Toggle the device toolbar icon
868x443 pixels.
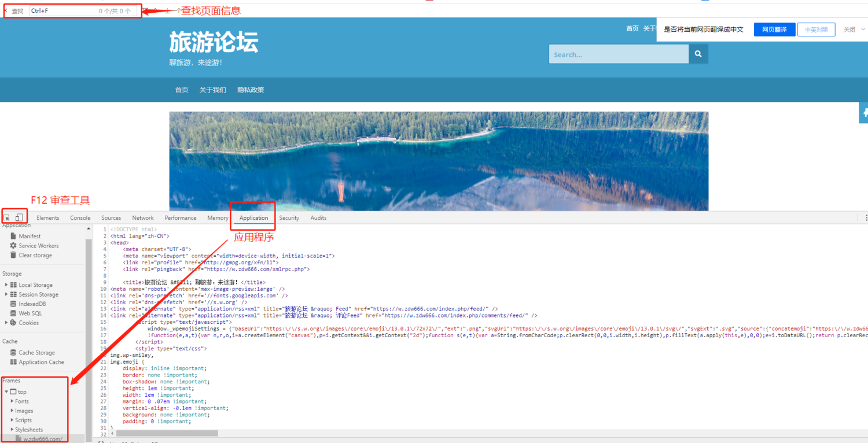[x=19, y=217]
